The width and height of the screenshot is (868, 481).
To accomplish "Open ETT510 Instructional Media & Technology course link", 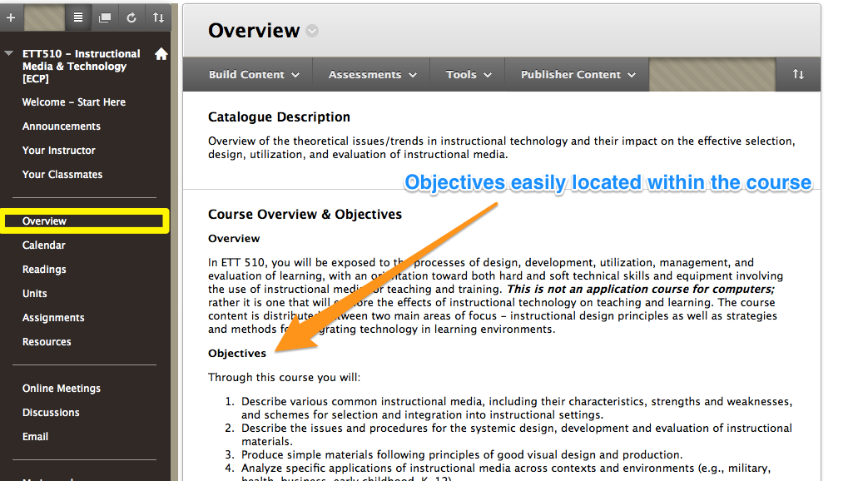I will click(x=81, y=66).
